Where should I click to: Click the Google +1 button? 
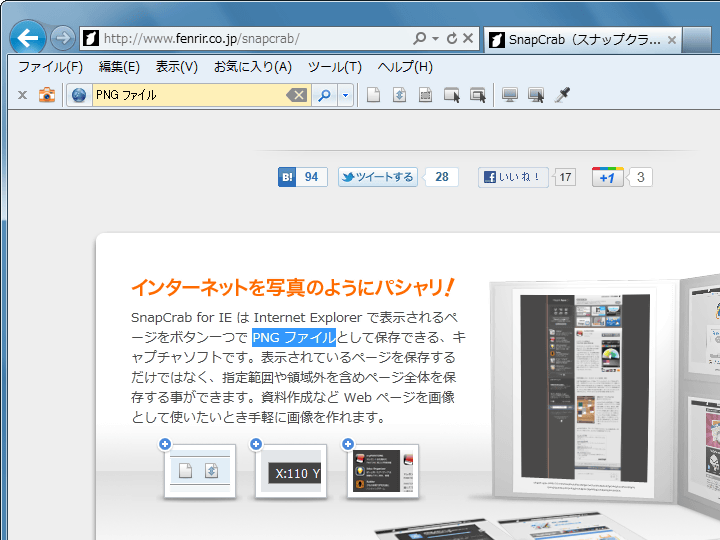click(x=608, y=177)
